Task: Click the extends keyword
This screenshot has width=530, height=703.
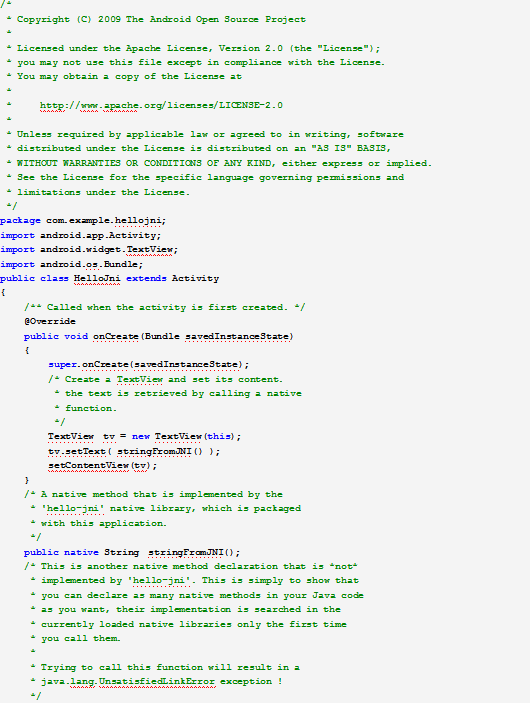Action: coord(146,278)
